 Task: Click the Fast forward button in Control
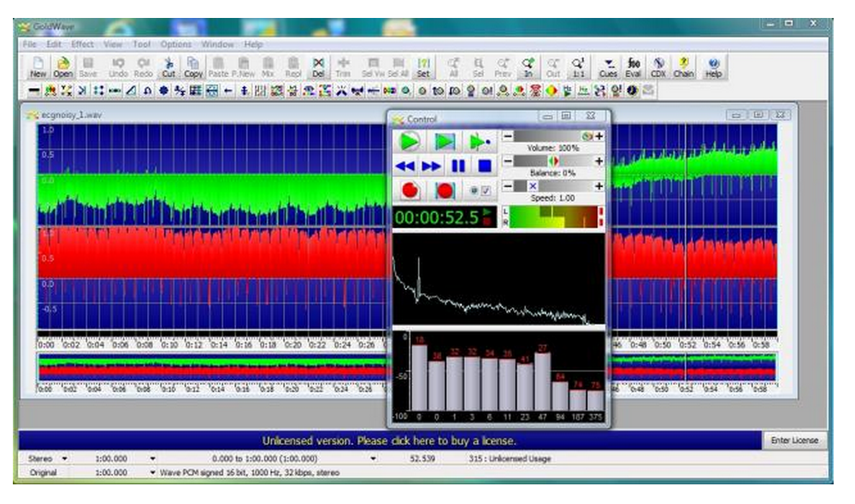pos(431,167)
